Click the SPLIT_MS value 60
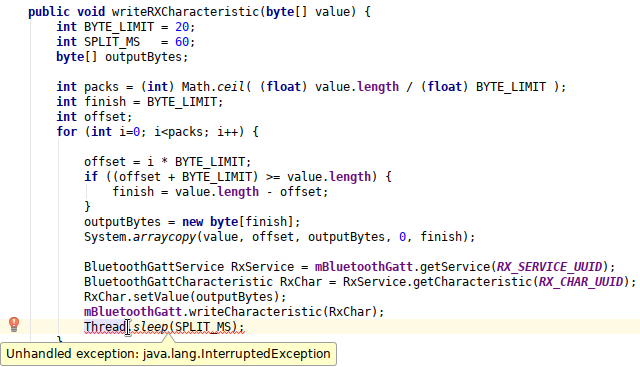 coord(182,42)
